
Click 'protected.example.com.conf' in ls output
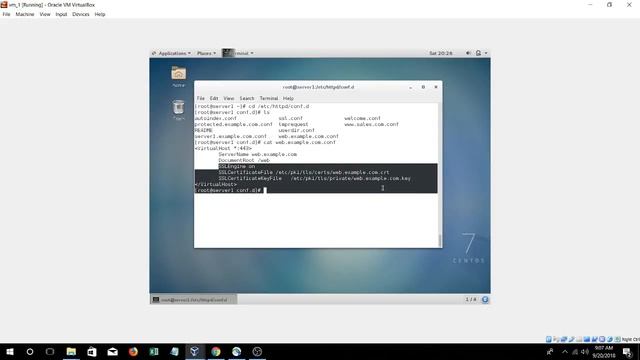(x=233, y=124)
